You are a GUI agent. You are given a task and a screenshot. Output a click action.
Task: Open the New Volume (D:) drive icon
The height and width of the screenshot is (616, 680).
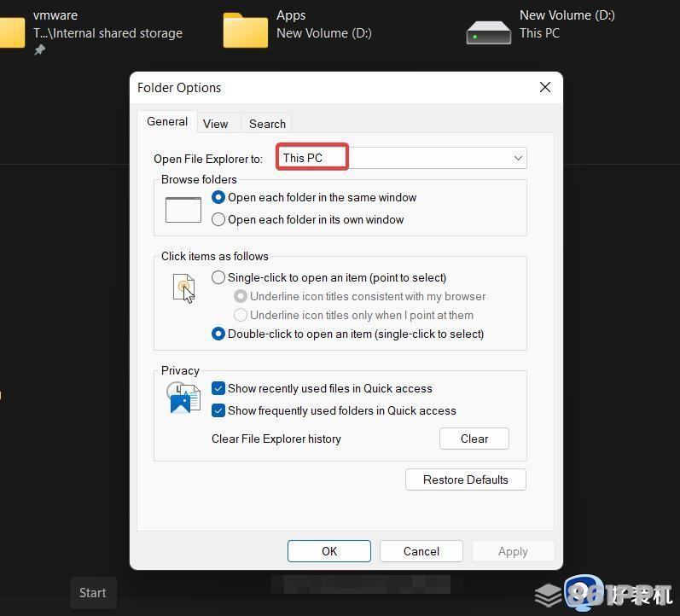click(x=488, y=32)
